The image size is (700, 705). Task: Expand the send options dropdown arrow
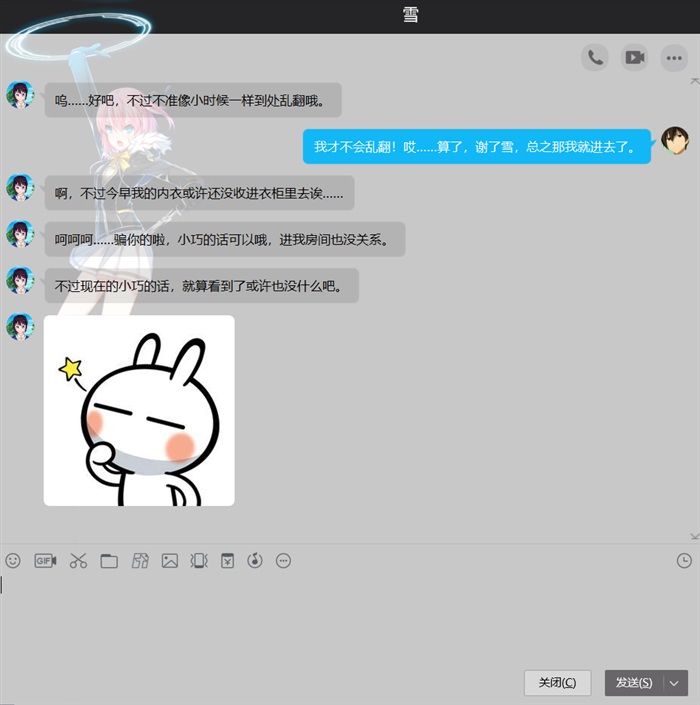(675, 683)
